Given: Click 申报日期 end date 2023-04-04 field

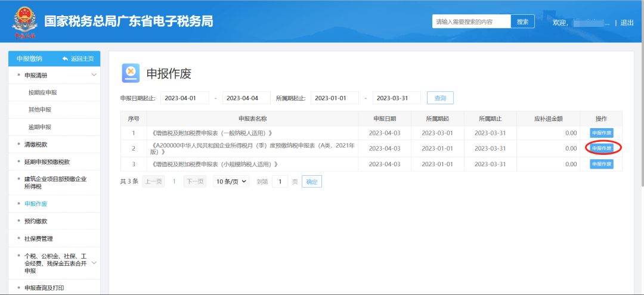Looking at the screenshot, I should (x=246, y=98).
